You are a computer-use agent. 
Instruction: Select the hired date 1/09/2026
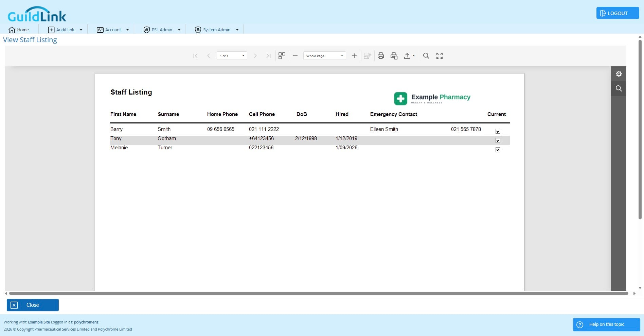click(346, 148)
